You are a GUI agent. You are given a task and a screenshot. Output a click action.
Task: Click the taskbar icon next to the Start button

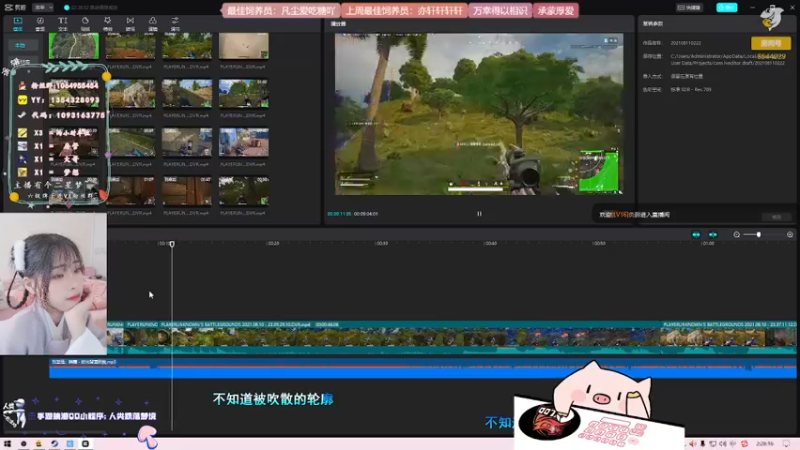coord(23,444)
